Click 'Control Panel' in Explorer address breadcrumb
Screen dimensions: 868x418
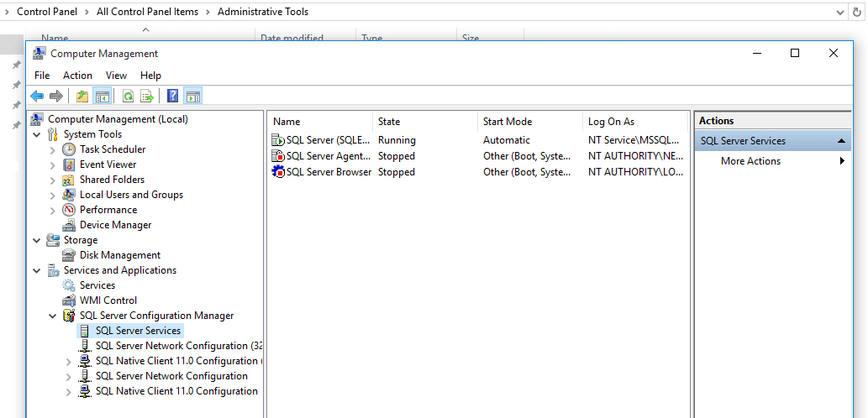[x=47, y=12]
